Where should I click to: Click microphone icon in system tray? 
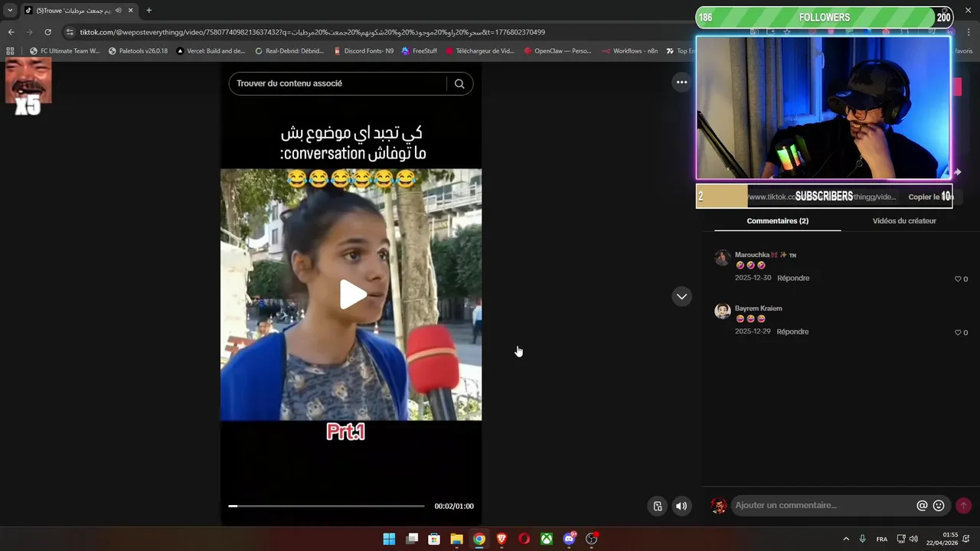click(x=862, y=539)
